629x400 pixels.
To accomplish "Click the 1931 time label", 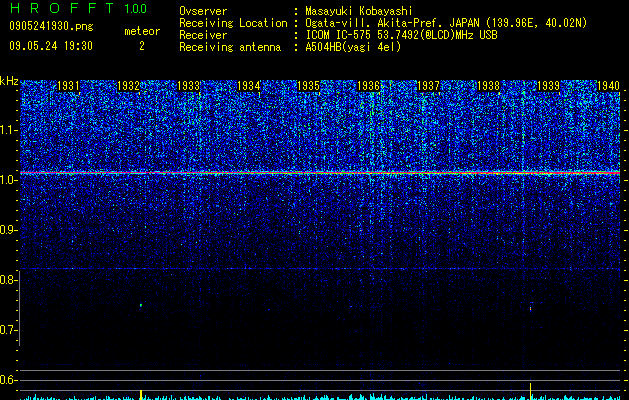I will (69, 86).
